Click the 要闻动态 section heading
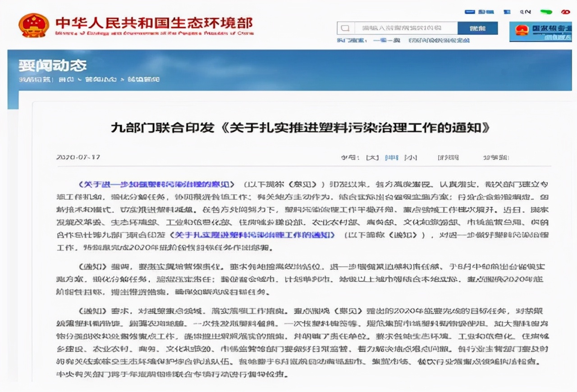The height and width of the screenshot is (392, 577). (x=53, y=66)
